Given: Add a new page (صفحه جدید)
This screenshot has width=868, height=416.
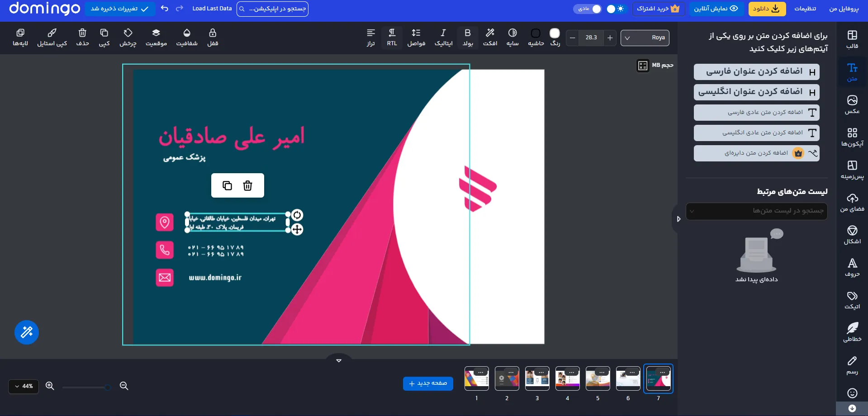Looking at the screenshot, I should (x=428, y=383).
